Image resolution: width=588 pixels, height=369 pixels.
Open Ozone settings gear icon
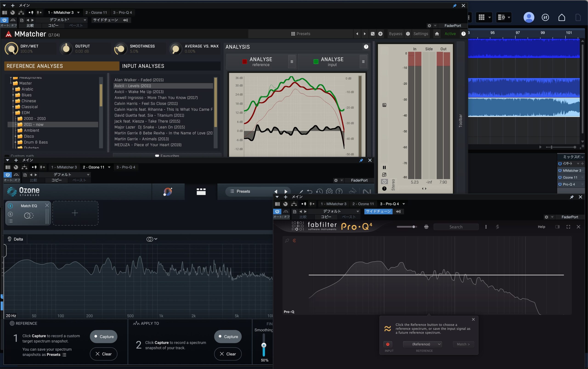(x=329, y=191)
